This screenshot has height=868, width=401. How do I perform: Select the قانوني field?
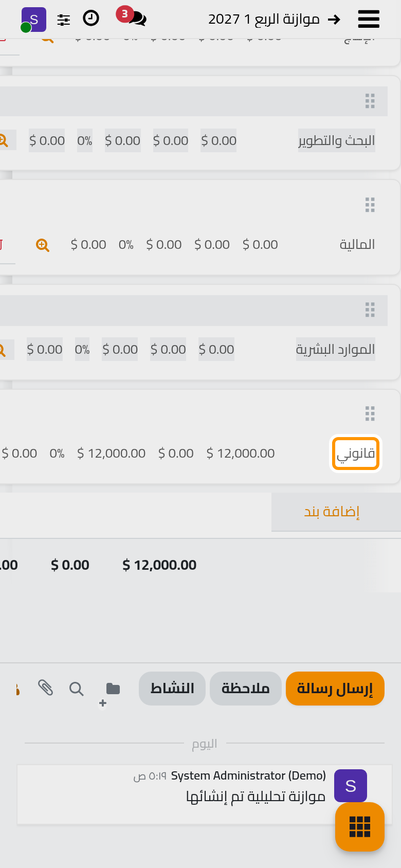pyautogui.click(x=355, y=454)
